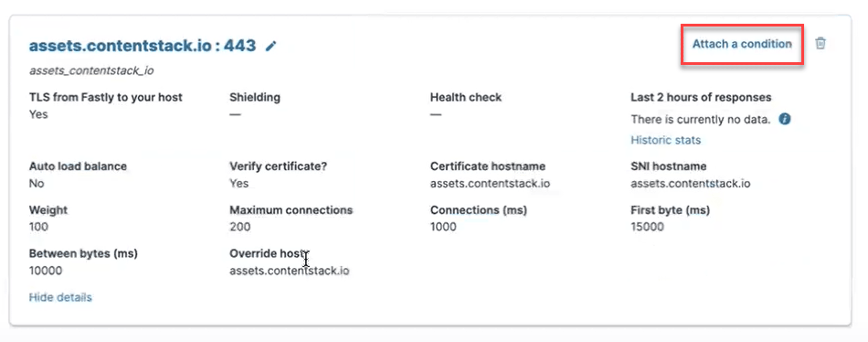Image resolution: width=868 pixels, height=342 pixels.
Task: Click the Weight value 100
Action: (38, 227)
